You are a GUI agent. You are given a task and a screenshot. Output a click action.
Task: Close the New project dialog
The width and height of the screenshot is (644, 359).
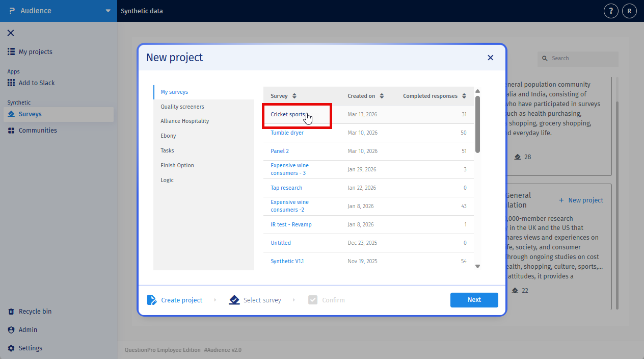490,58
